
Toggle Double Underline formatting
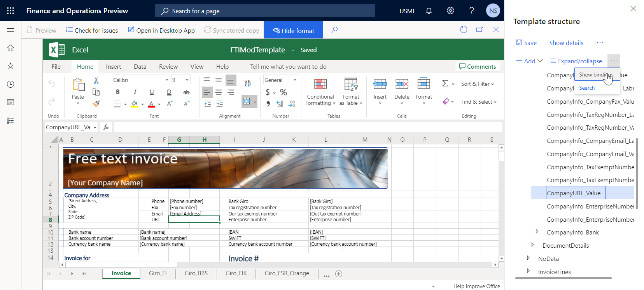pyautogui.click(x=169, y=92)
